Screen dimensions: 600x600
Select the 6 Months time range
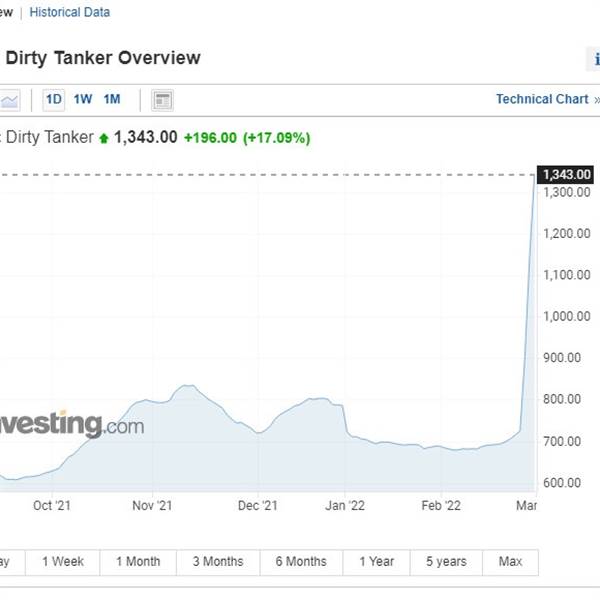tap(301, 562)
